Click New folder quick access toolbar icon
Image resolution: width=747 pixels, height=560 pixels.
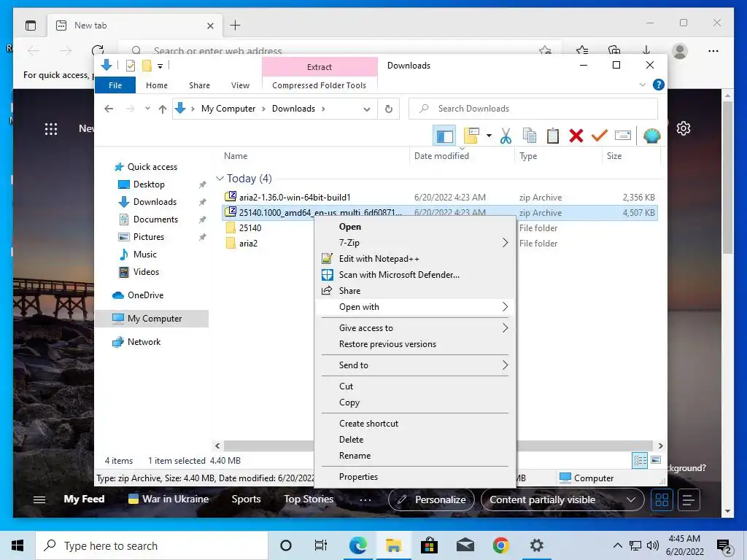pos(147,66)
